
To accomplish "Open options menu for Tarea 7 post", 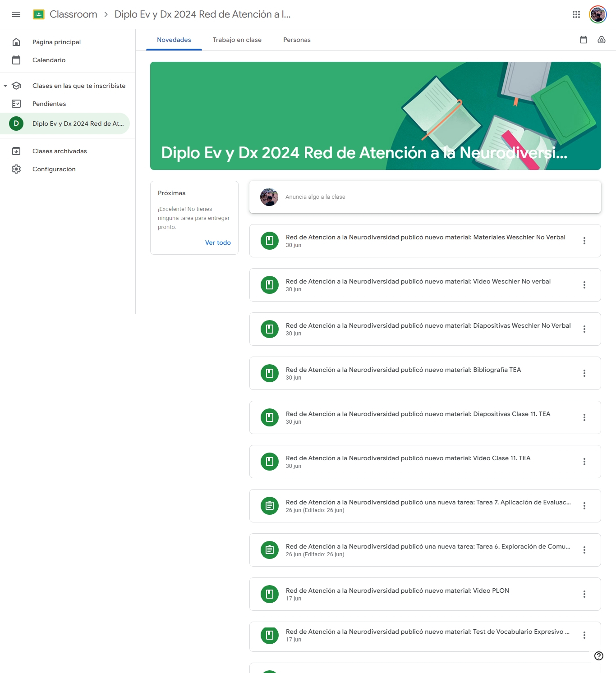I will [x=584, y=506].
